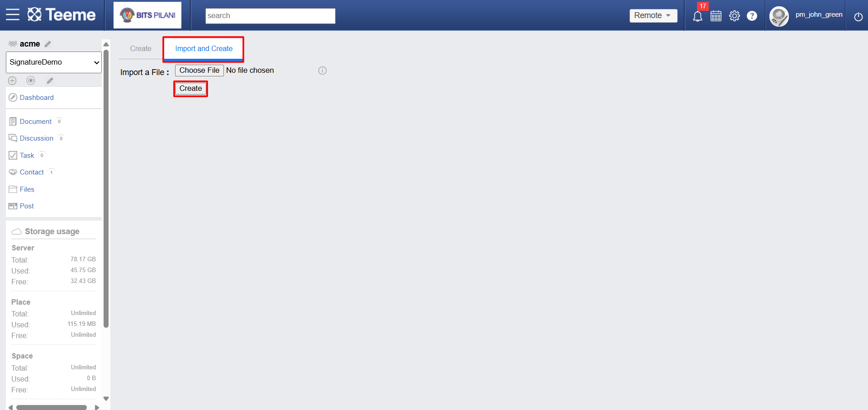Open the hamburger menu icon
868x410 pixels.
[13, 15]
